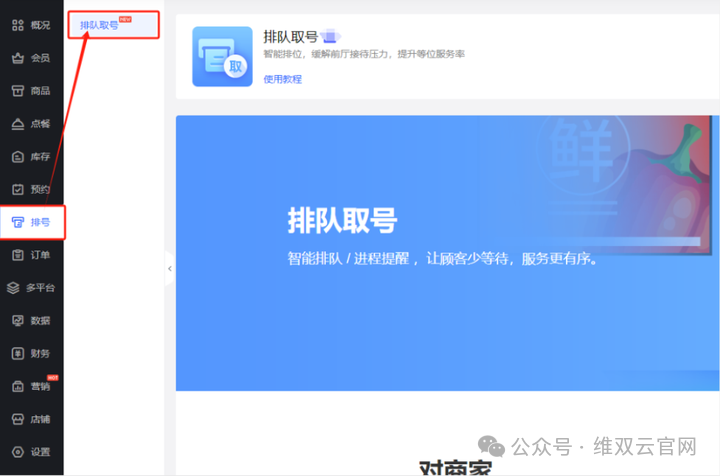Click the 财务 finance yen icon
This screenshot has width=720, height=476.
pyautogui.click(x=17, y=353)
